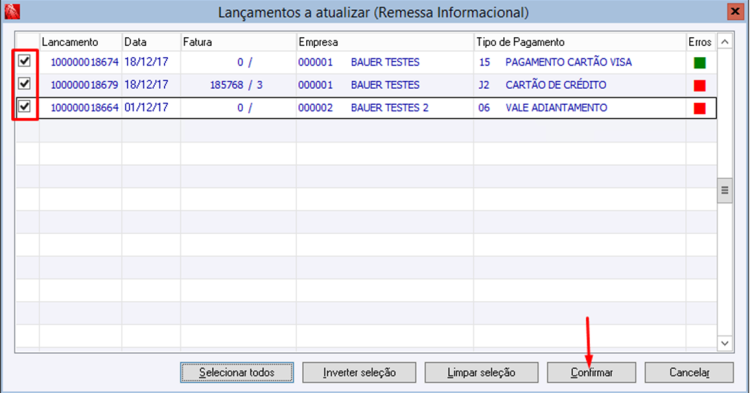Close the Lançamentos a atualizar dialog
The image size is (750, 393).
point(735,11)
